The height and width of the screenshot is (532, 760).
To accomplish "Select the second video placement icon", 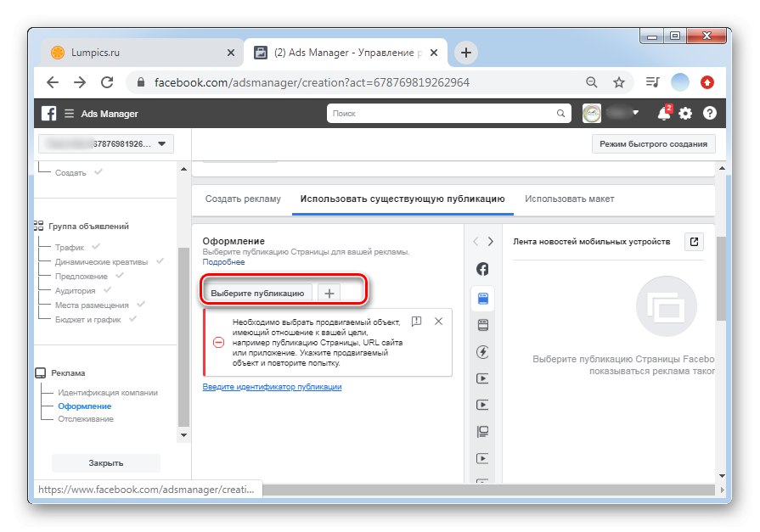I will [x=482, y=405].
